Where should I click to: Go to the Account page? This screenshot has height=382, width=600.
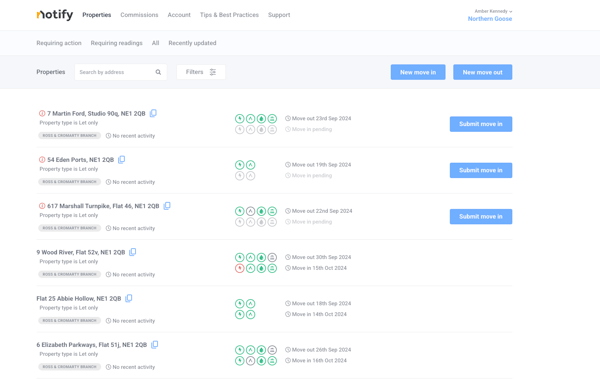(179, 15)
